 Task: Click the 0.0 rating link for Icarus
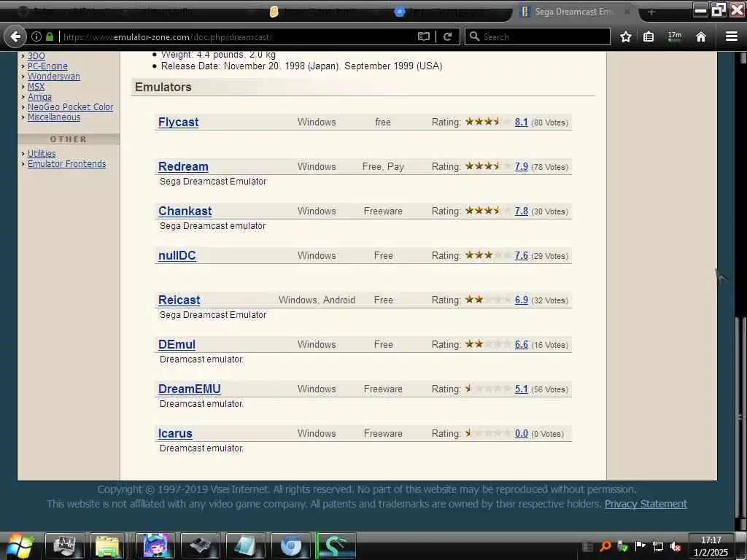tap(521, 433)
